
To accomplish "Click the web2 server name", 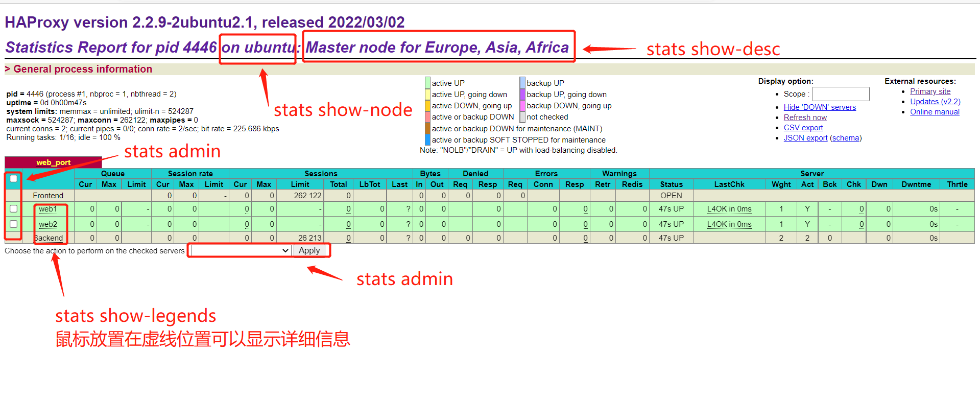I will click(x=48, y=224).
